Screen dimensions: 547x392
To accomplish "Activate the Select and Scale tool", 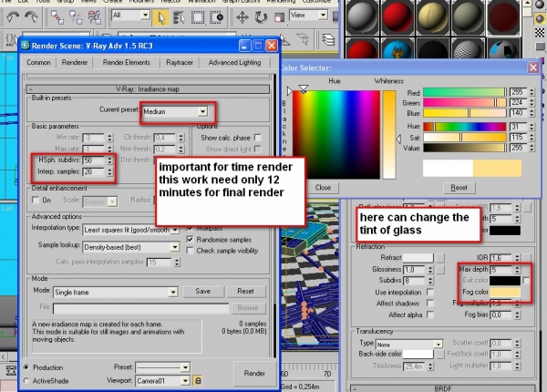I will coord(279,17).
